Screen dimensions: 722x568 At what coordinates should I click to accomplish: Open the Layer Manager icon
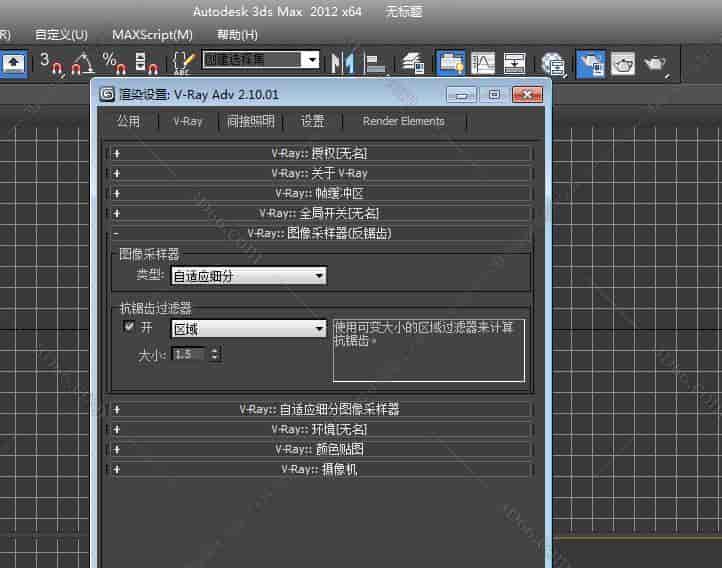pos(413,63)
